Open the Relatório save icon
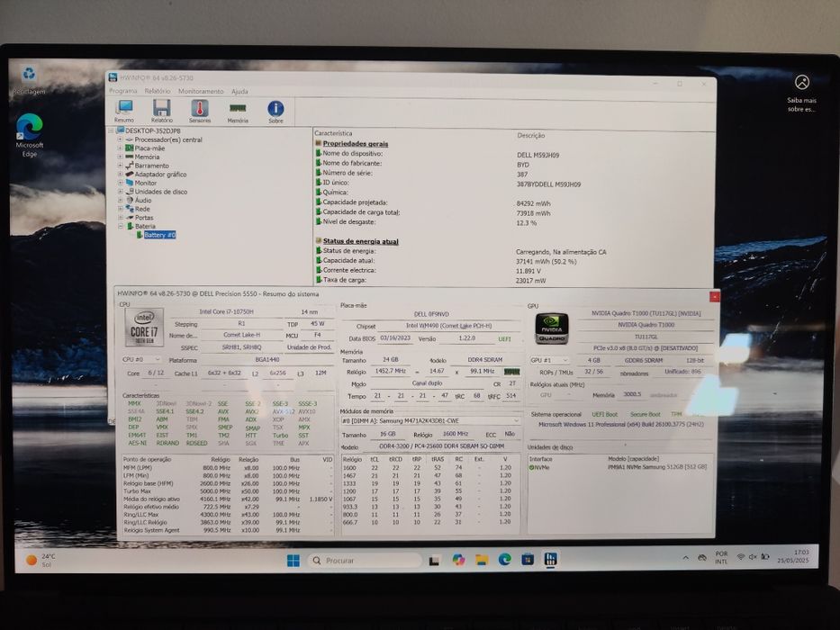This screenshot has width=840, height=630. point(162,111)
